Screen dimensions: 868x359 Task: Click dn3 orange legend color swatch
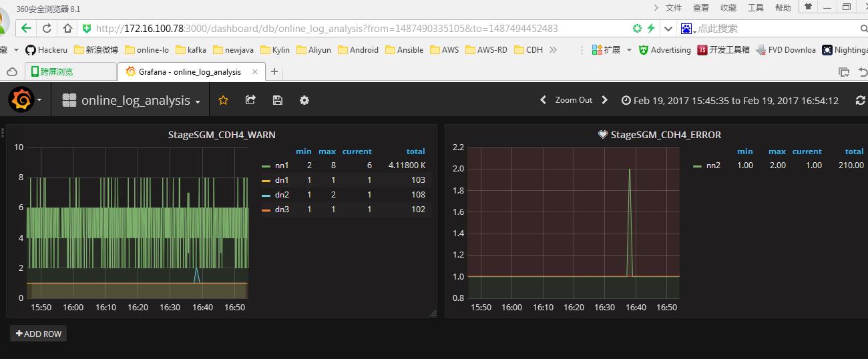(x=266, y=210)
